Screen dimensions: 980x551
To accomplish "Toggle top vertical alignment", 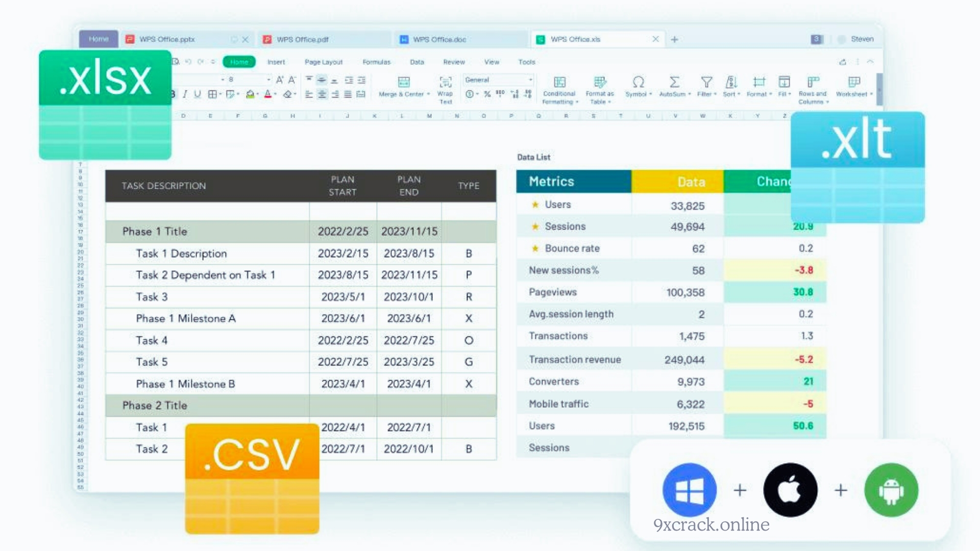I will 309,80.
